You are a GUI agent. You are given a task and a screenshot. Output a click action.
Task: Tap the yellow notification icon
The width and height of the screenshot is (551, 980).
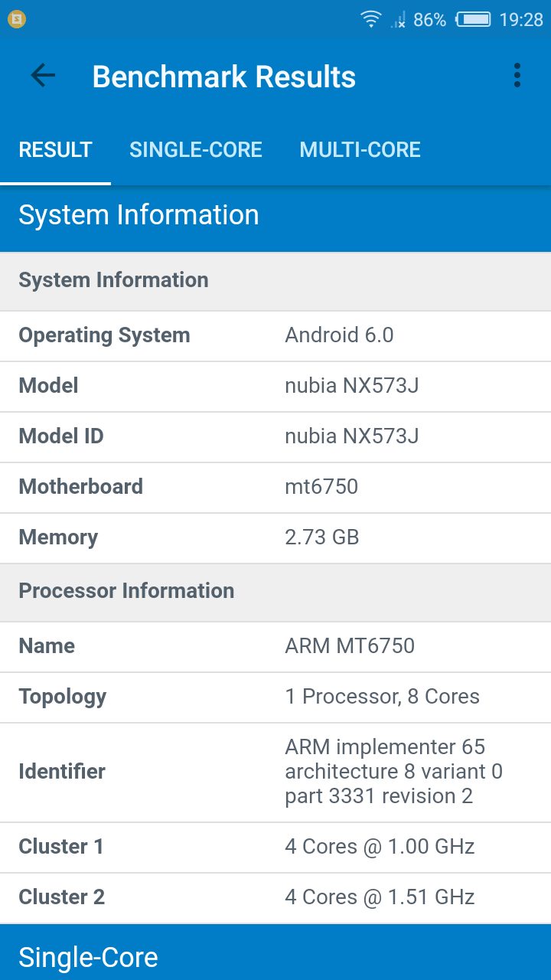(x=16, y=20)
